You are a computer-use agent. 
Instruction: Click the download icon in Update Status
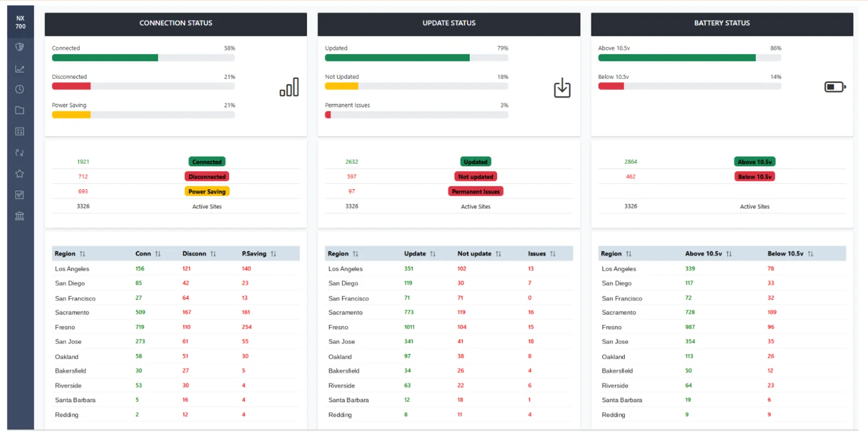tap(562, 87)
